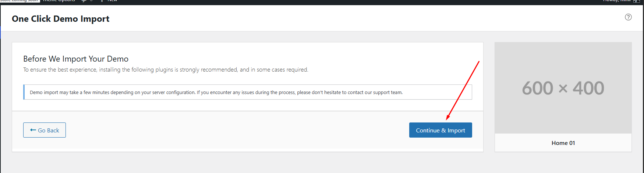
Task: Select the 600 × 400 demo preview image
Action: (x=563, y=88)
